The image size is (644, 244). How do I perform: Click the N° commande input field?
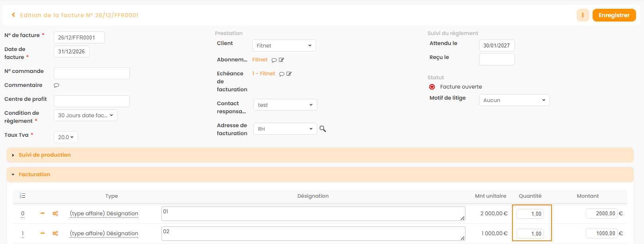coord(92,73)
